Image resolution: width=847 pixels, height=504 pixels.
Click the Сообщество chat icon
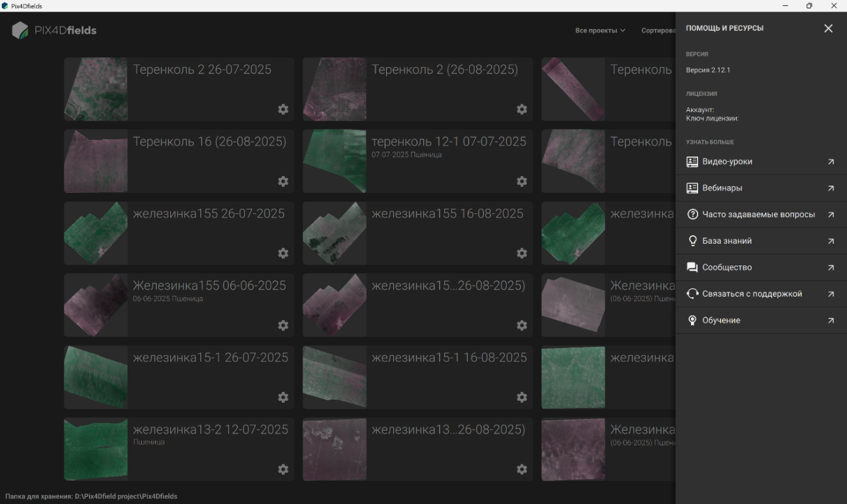pos(692,267)
